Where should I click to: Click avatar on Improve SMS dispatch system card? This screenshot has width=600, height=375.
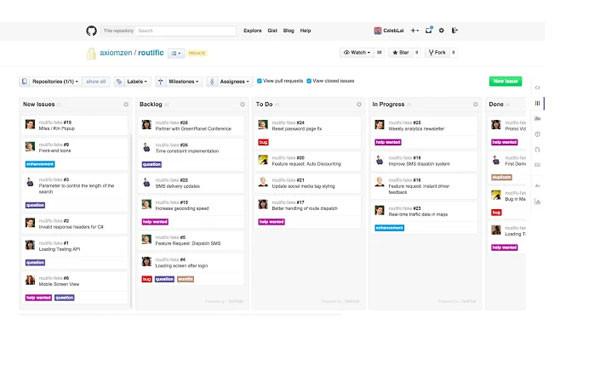pyautogui.click(x=379, y=160)
